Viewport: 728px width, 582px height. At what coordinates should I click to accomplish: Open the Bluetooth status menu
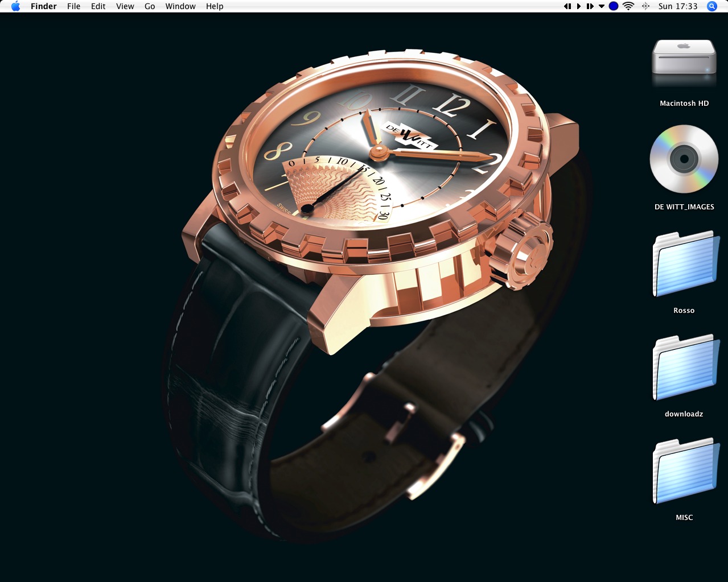coord(645,6)
